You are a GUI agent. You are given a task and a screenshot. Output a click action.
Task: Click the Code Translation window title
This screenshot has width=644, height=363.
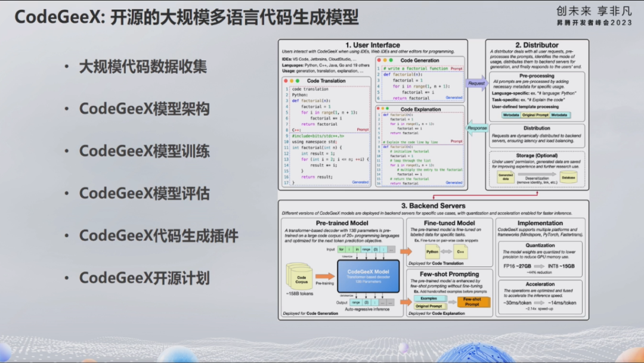click(x=326, y=81)
